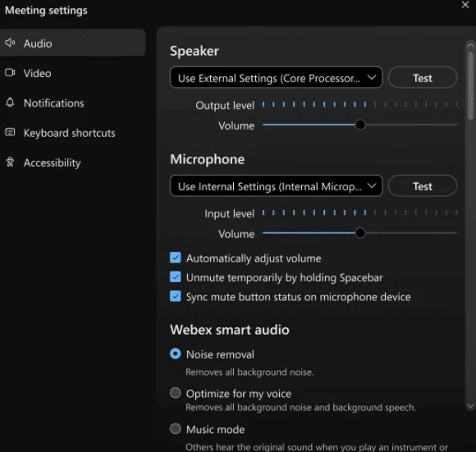
Task: Click the scrollbar down arrow
Action: (x=470, y=406)
